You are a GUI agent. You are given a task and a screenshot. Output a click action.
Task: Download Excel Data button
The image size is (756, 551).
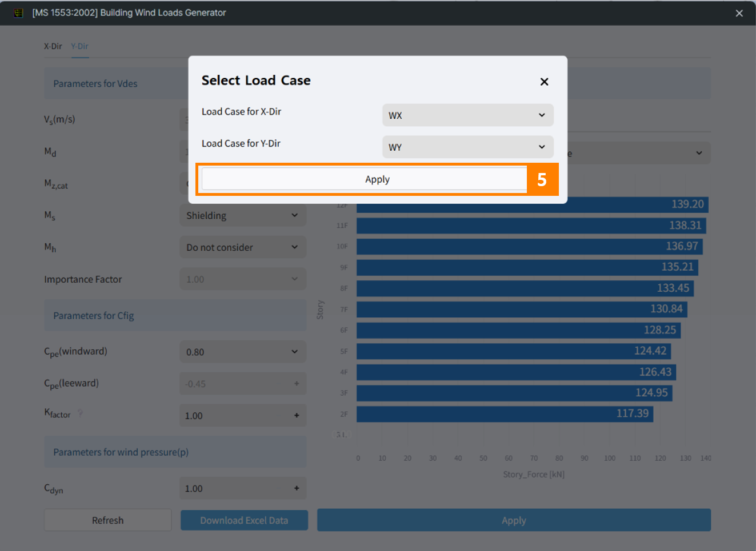tap(244, 520)
